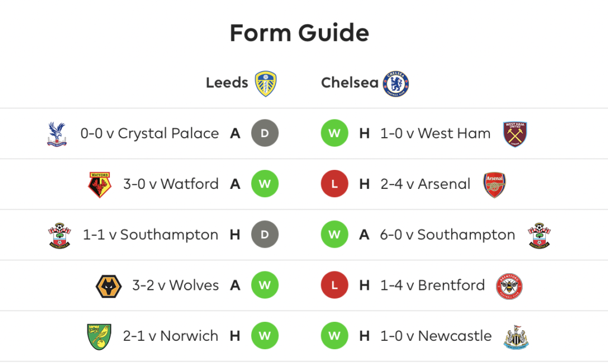View the 3-2 v Wolves match
This screenshot has width=608, height=364.
point(175,285)
